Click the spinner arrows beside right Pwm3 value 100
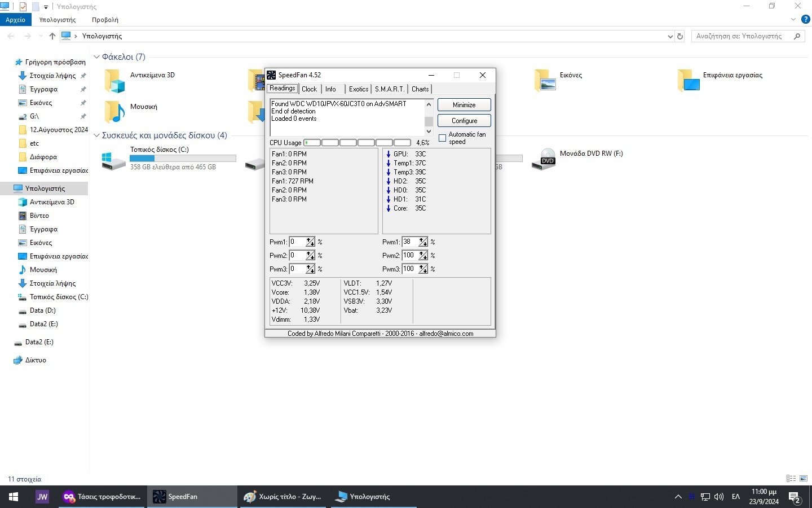 point(423,269)
